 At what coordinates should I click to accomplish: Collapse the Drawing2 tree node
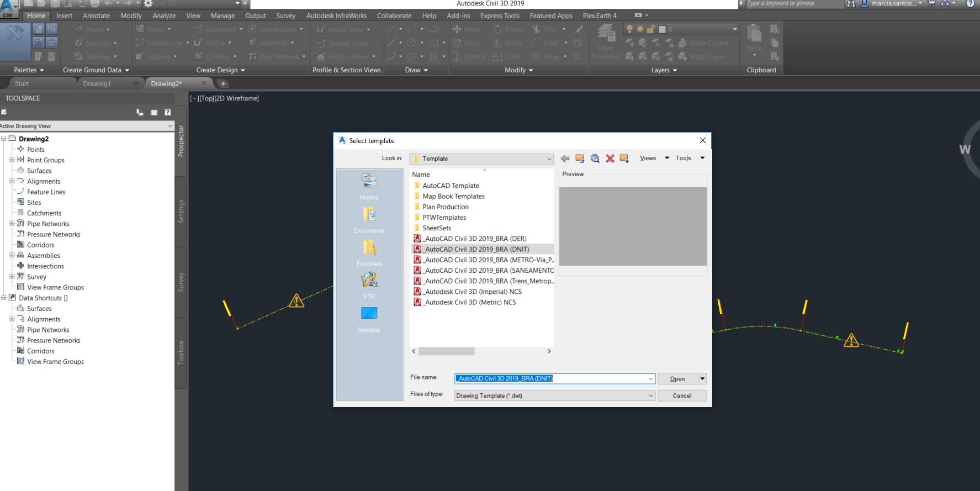click(x=4, y=139)
